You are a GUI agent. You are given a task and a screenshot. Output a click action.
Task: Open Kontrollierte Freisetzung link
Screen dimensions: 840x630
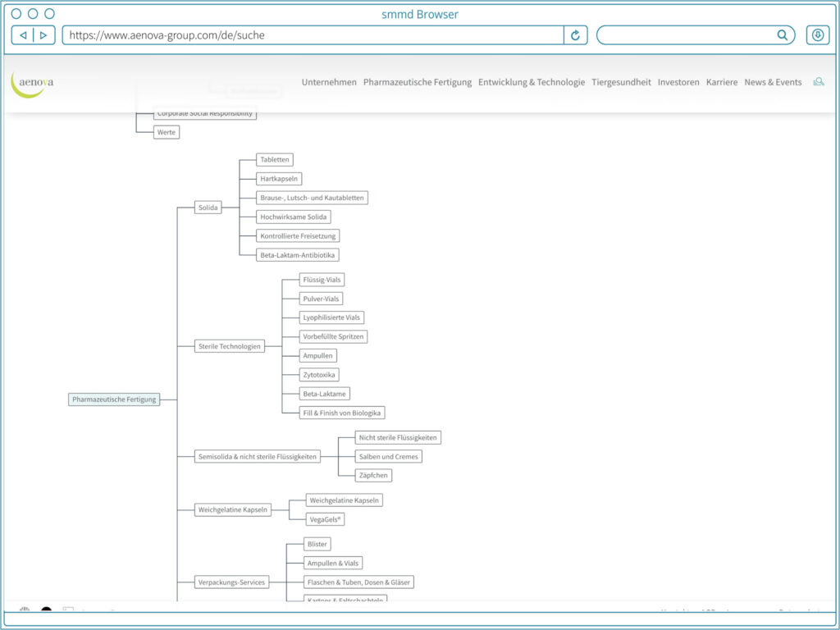click(298, 235)
